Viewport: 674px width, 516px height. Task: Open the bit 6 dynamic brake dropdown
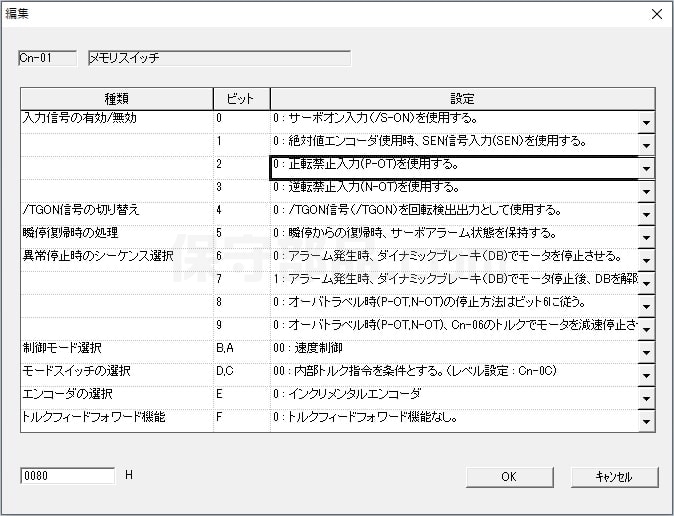tap(646, 260)
